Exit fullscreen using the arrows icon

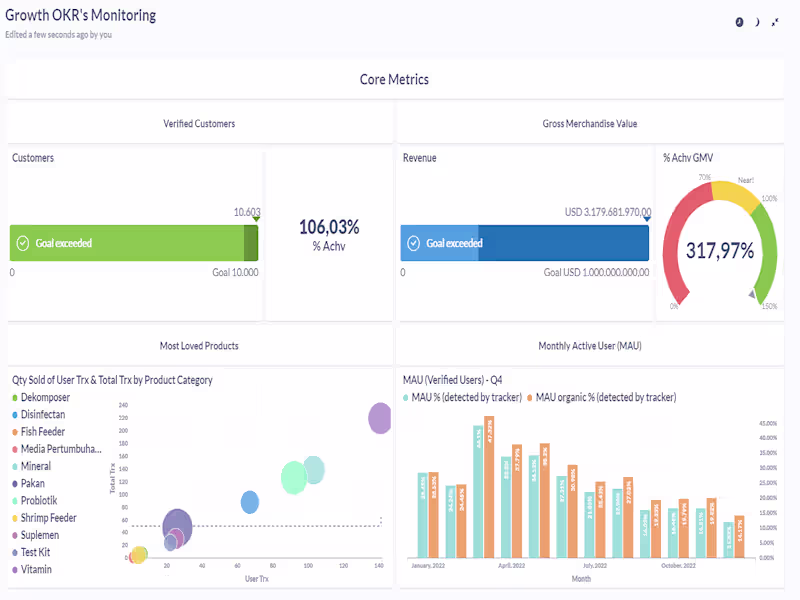point(775,21)
